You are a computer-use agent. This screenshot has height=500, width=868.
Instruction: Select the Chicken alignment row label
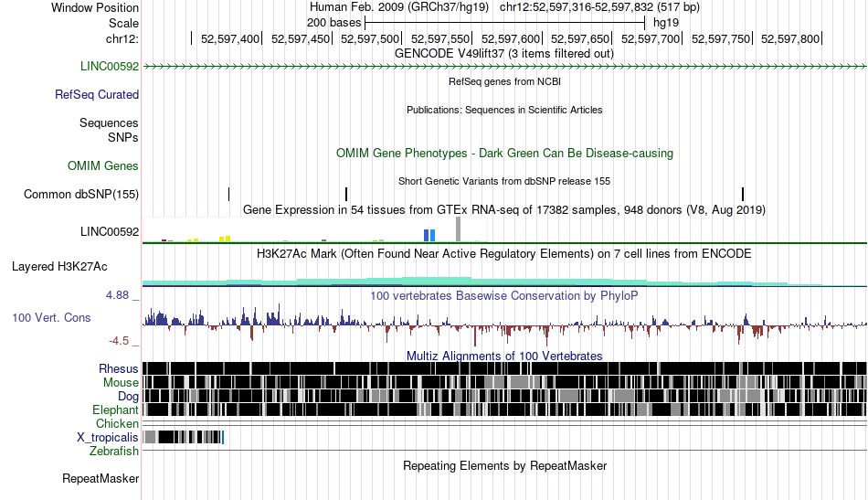tap(117, 423)
